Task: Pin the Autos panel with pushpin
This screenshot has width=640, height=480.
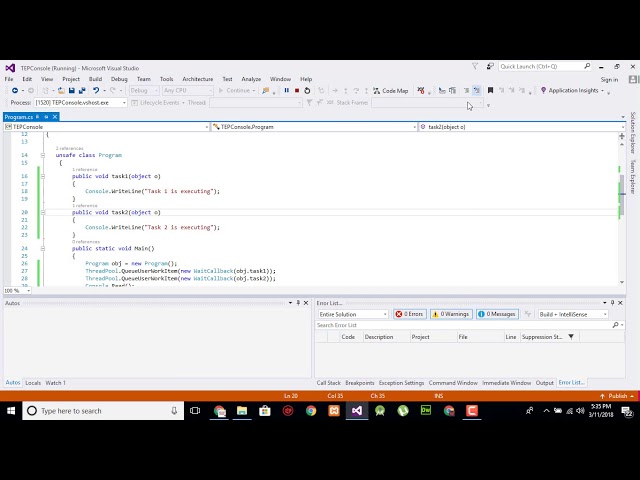Action: 298,303
